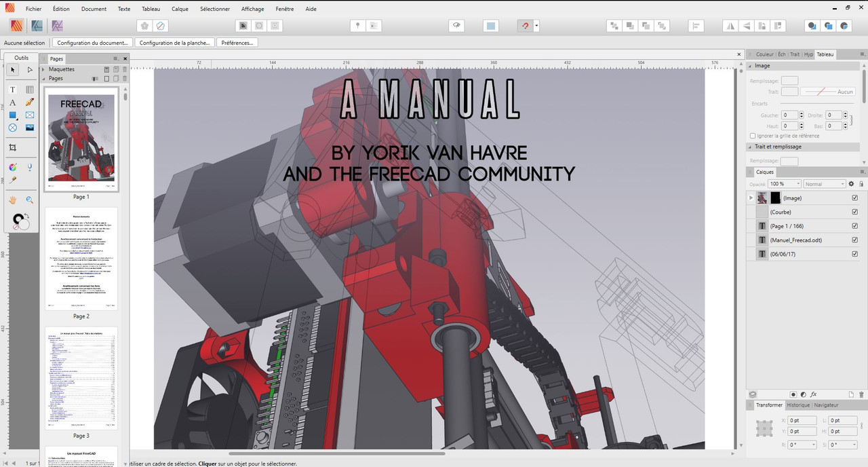This screenshot has width=868, height=467.
Task: Select the Pen tool
Action: (30, 102)
